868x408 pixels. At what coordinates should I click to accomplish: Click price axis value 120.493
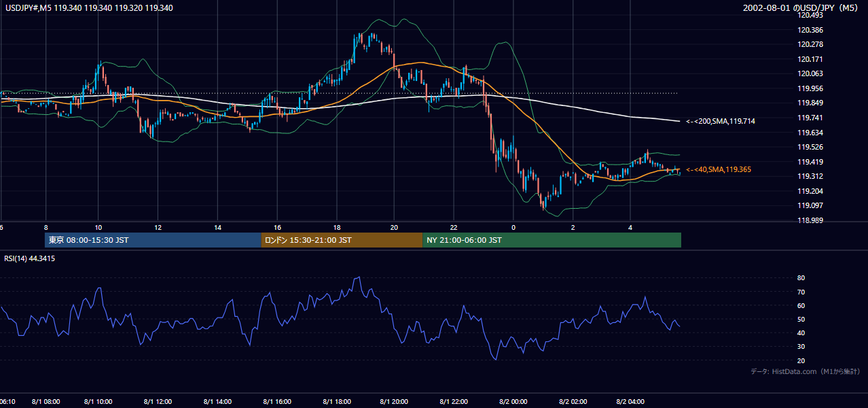(812, 15)
